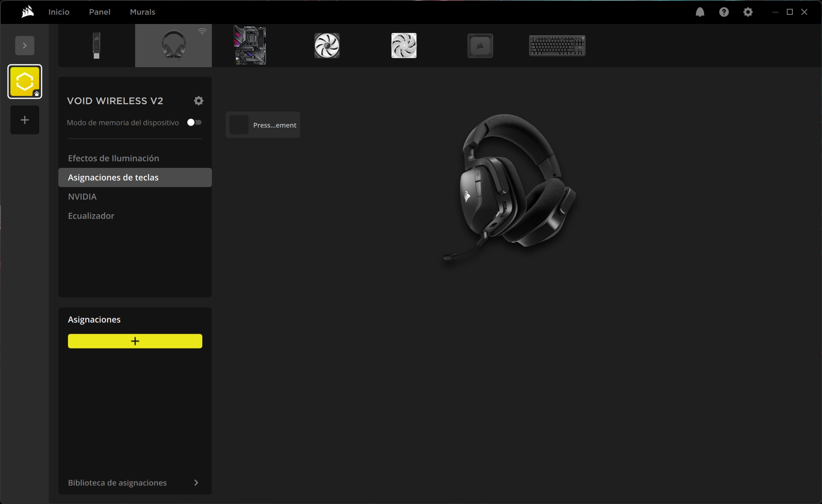Open the Panel tab
Image resolution: width=822 pixels, height=504 pixels.
pos(100,12)
